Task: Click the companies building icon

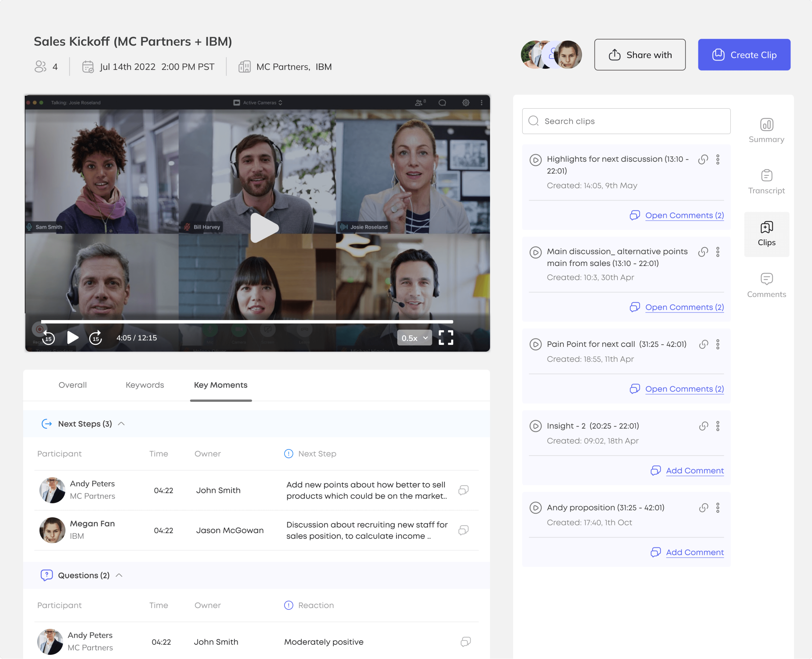Action: point(245,67)
